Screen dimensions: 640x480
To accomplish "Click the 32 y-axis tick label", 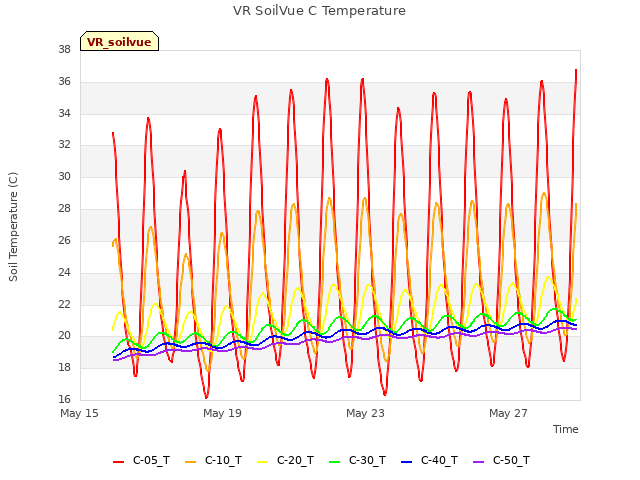I will click(x=64, y=145).
